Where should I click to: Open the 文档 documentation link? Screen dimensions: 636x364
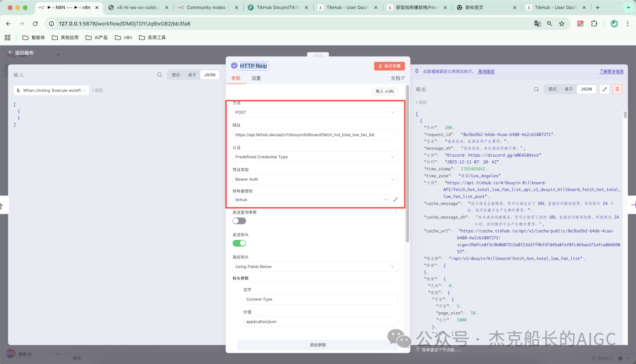(x=397, y=78)
